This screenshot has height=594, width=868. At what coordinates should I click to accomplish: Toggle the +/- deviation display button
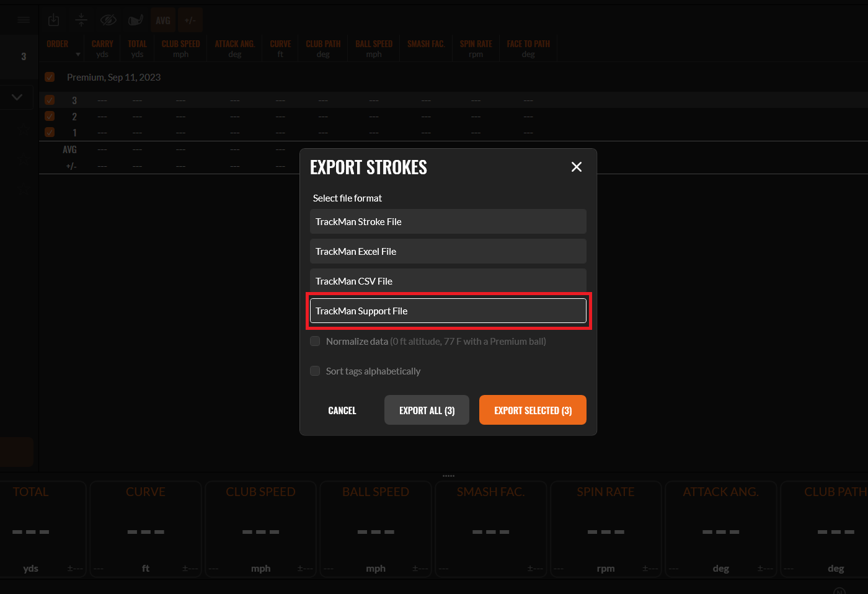coord(190,20)
